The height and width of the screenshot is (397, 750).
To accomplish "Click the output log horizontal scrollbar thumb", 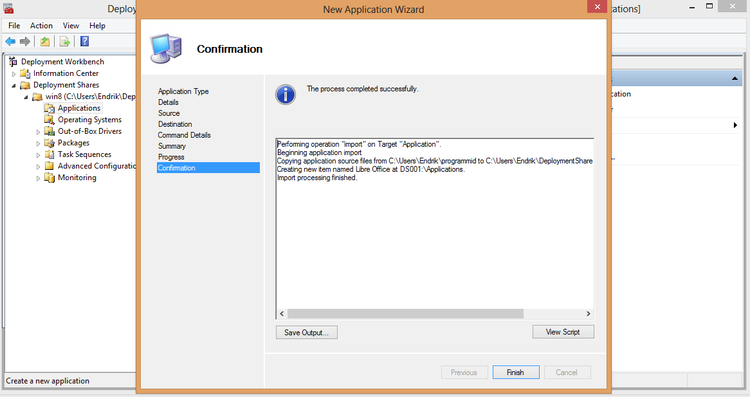I will pyautogui.click(x=405, y=314).
